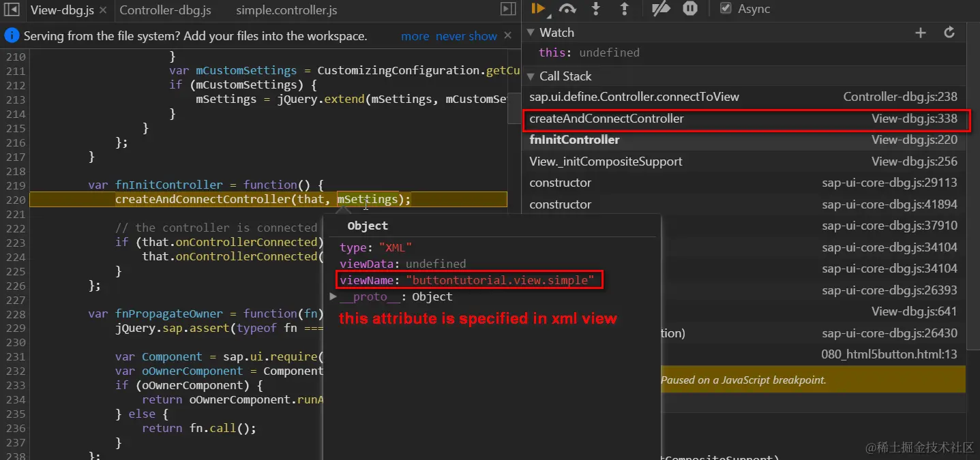Viewport: 980px width, 460px height.
Task: Open sap-ui-core-dbg.js:37910 source link
Action: coord(889,226)
